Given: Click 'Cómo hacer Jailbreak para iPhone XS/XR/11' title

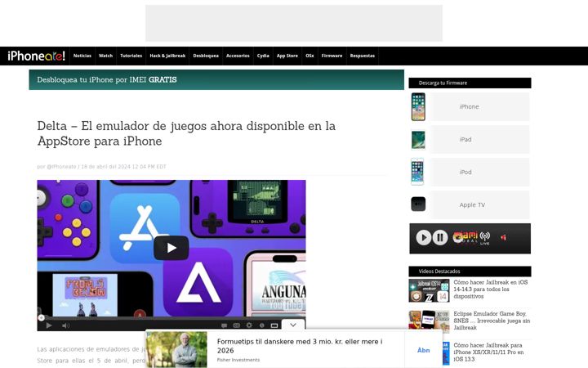Looking at the screenshot, I should click(x=488, y=352).
